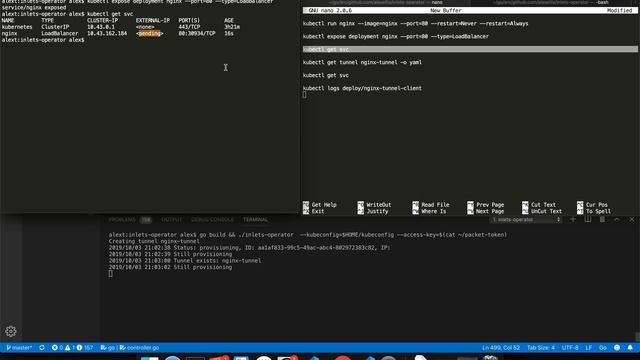Click the highlighted 'kubectl get svc' line in nano
Viewport: 640px width, 360px height.
click(470, 49)
